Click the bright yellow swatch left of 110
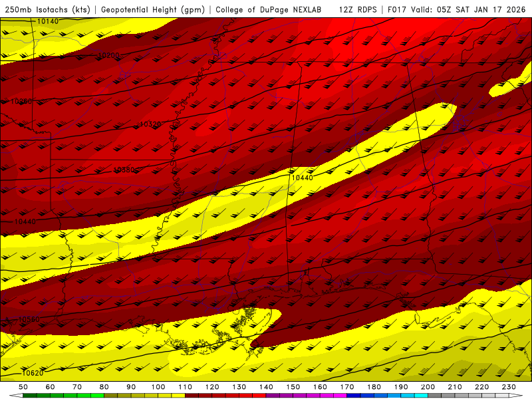Image resolution: width=532 pixels, height=399 pixels. 178,396
